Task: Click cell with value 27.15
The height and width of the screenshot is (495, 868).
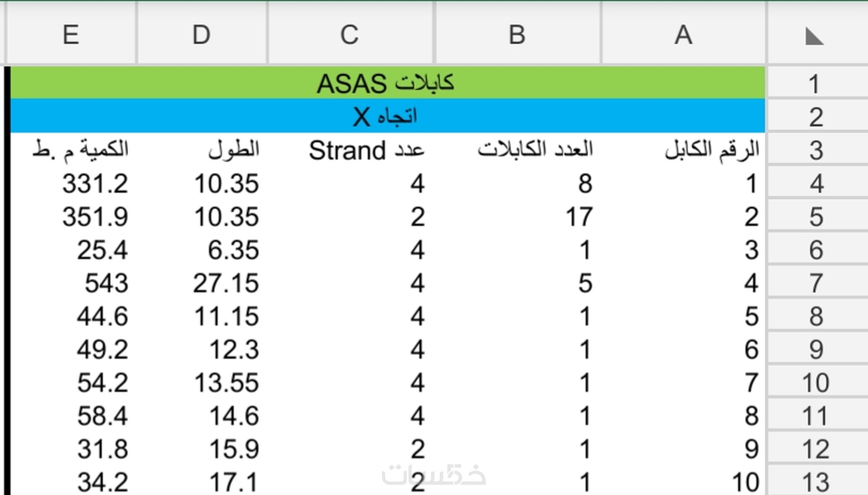Action: coord(226,283)
